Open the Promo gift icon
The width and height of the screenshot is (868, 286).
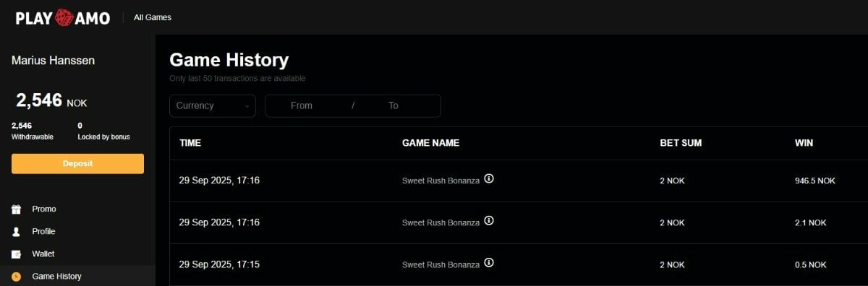pyautogui.click(x=16, y=209)
